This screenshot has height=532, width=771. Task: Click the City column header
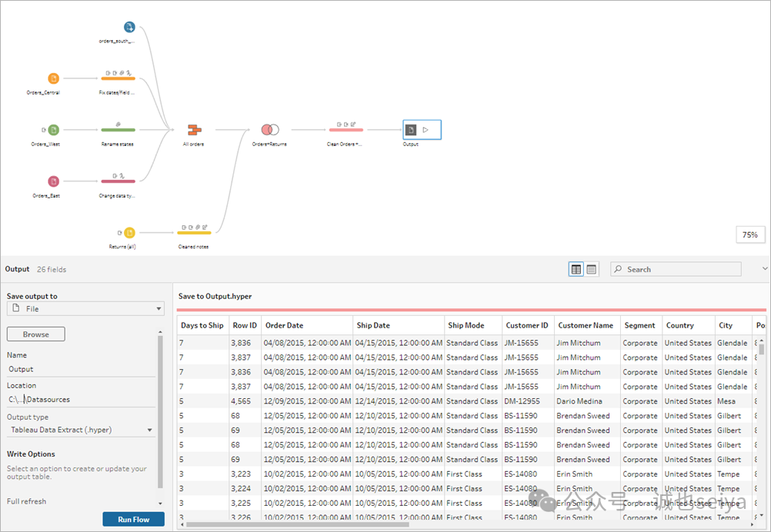click(x=733, y=325)
